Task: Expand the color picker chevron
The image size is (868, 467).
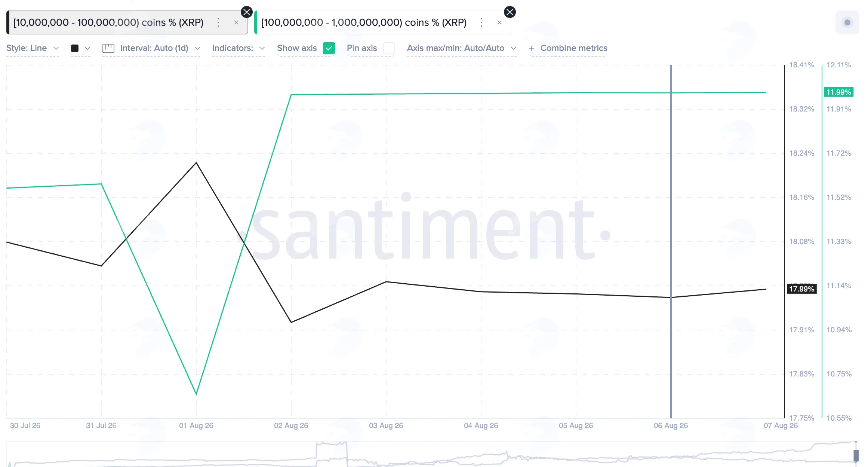Action: click(x=88, y=48)
